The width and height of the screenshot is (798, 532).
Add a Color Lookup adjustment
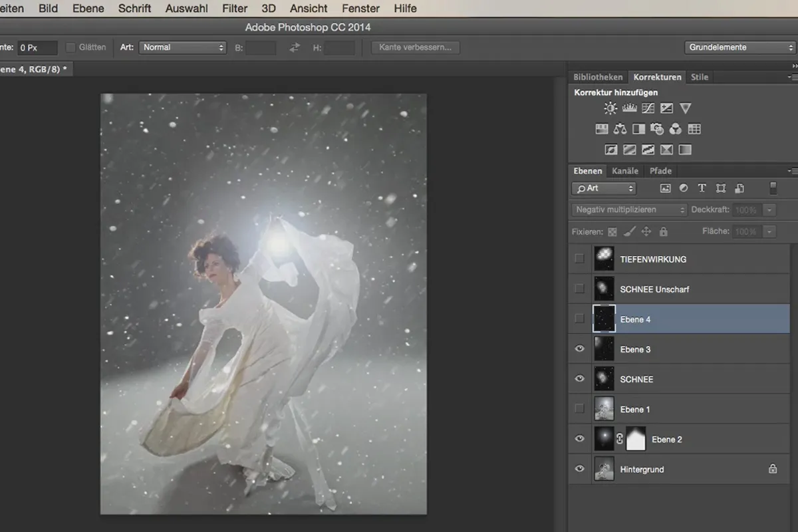(x=694, y=129)
